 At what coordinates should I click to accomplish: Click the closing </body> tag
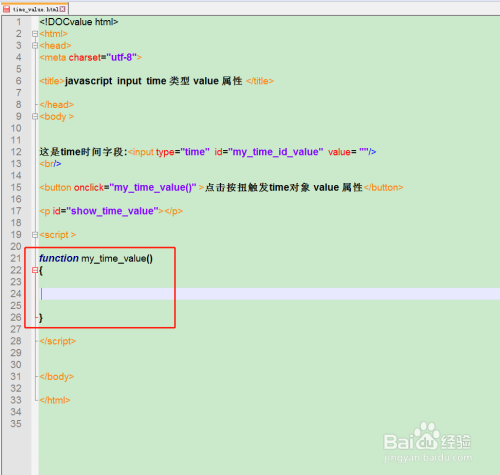pyautogui.click(x=57, y=377)
